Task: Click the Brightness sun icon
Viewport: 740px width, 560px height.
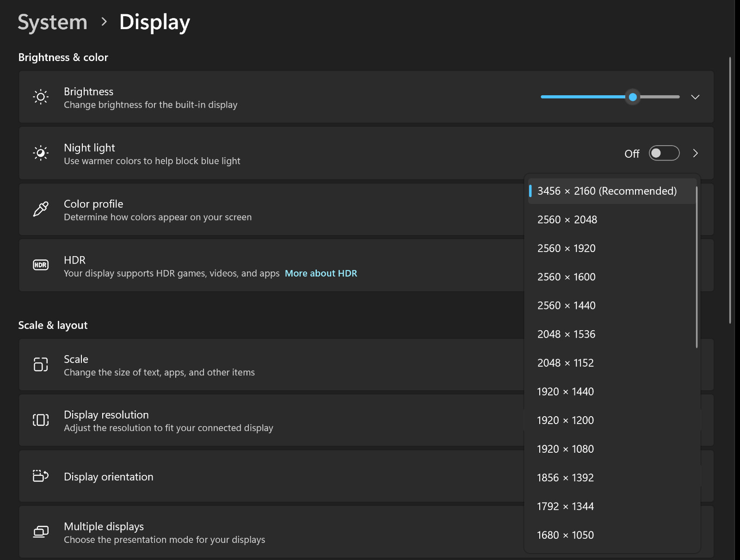Action: point(41,97)
